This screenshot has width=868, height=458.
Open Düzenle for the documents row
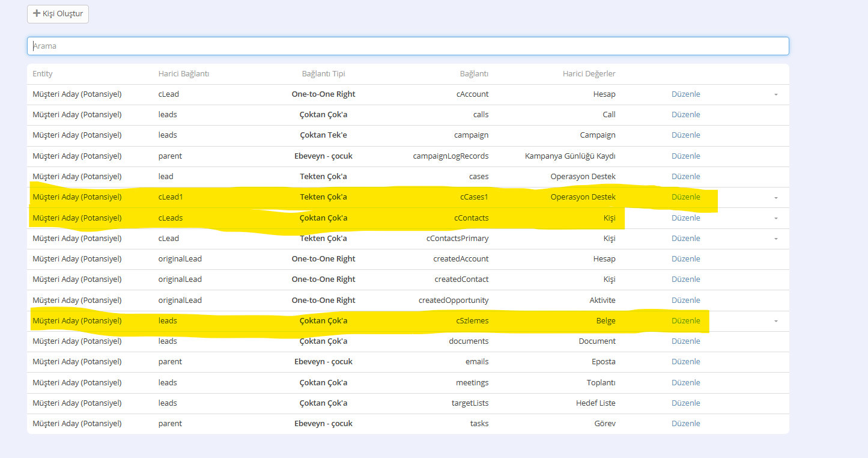click(685, 341)
